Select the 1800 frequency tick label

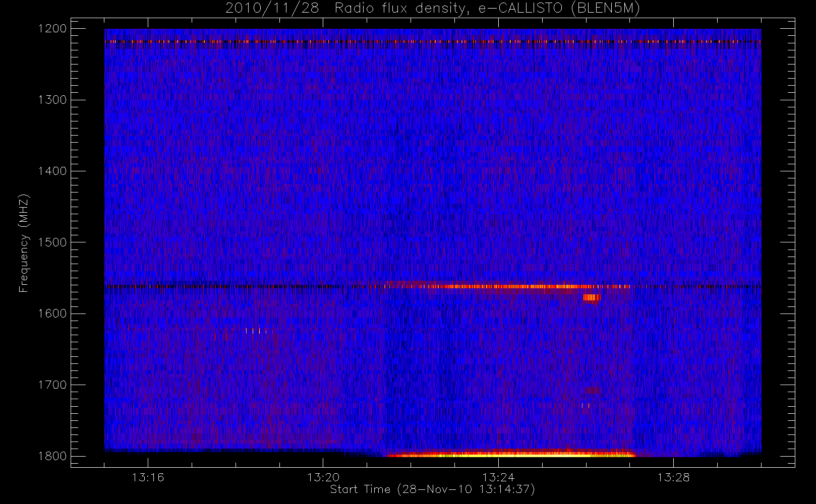(53, 456)
